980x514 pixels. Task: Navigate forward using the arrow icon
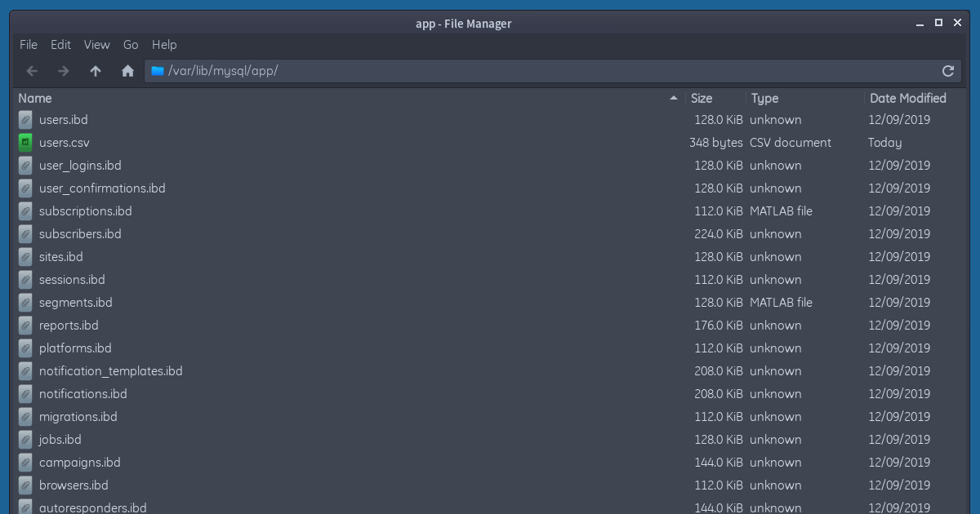63,71
